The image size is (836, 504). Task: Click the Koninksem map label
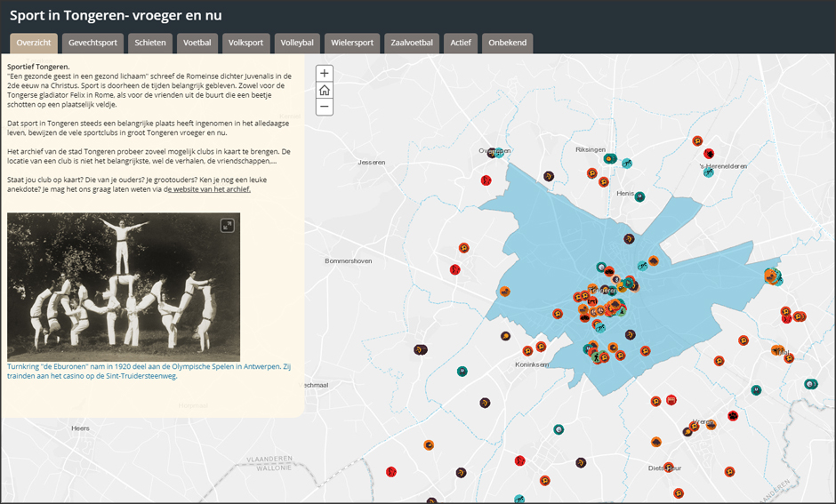[532, 364]
